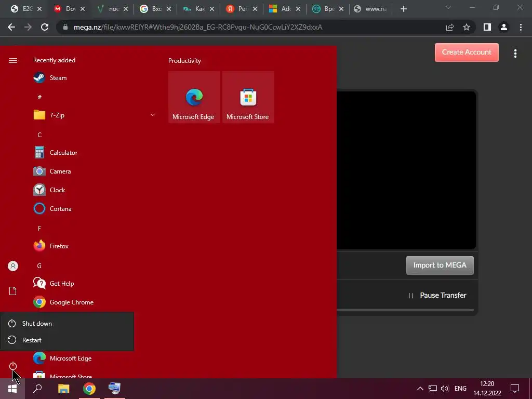The height and width of the screenshot is (399, 532).
Task: Switch to the www.na tab
Action: tap(371, 9)
